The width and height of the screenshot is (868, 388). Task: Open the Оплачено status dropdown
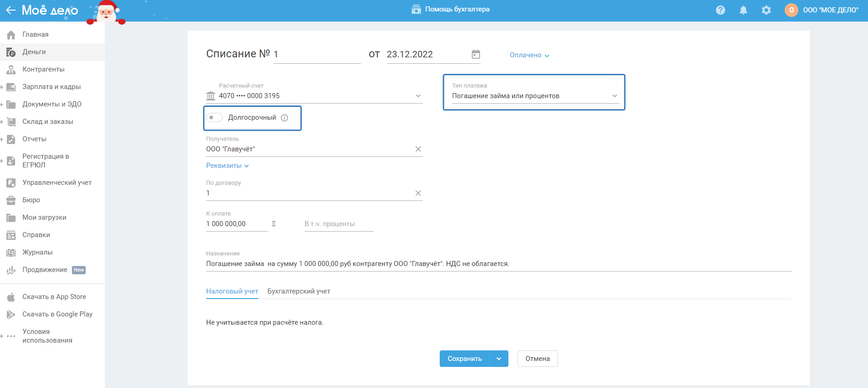pyautogui.click(x=529, y=55)
